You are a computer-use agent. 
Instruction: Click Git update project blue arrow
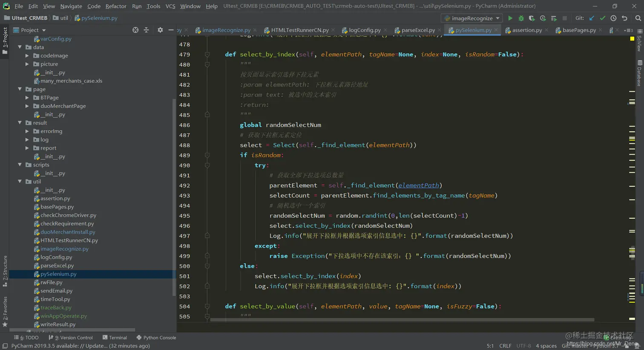[592, 18]
